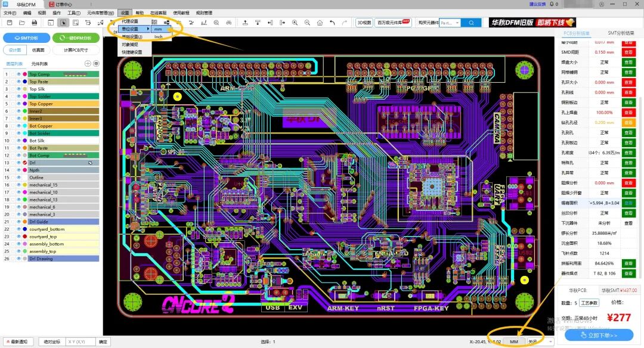Viewport: 644px width, 348px height.
Task: Hide the Top Copper layer via eye icon
Action: [18, 104]
